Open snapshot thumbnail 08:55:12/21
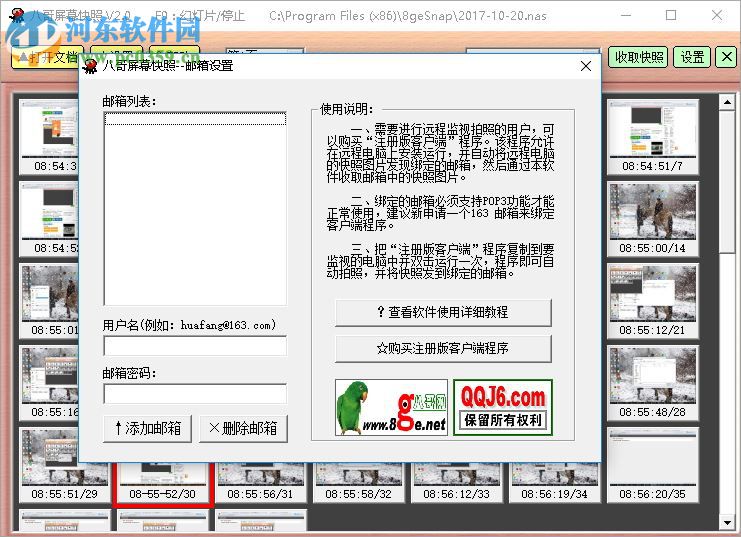This screenshot has height=537, width=741. (x=653, y=301)
